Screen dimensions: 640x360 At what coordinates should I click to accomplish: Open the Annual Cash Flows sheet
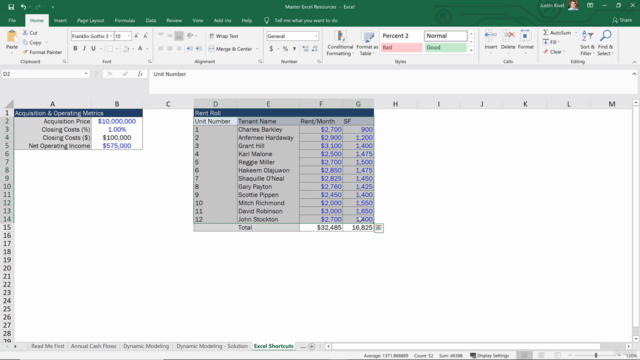[93, 346]
